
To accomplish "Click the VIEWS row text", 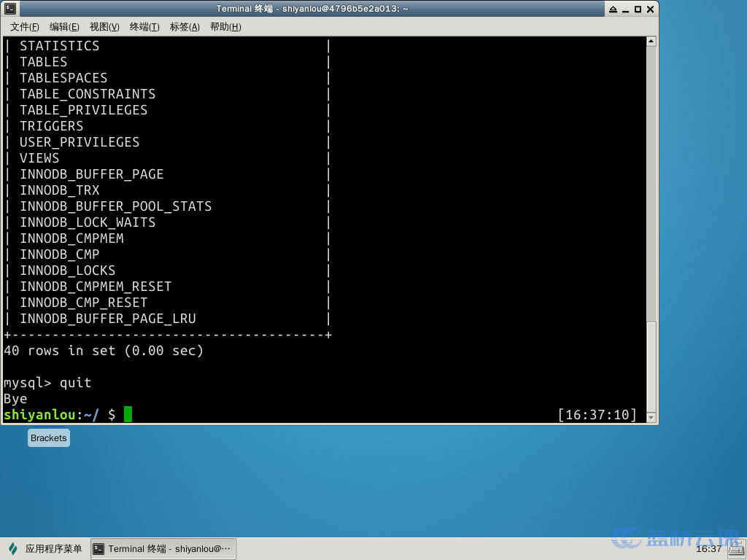I will tap(39, 158).
